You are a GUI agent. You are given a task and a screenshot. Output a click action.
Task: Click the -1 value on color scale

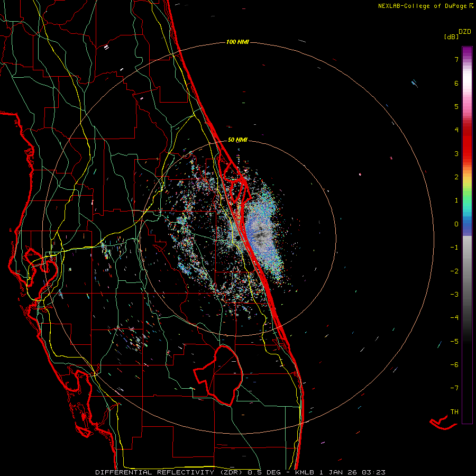[454, 248]
